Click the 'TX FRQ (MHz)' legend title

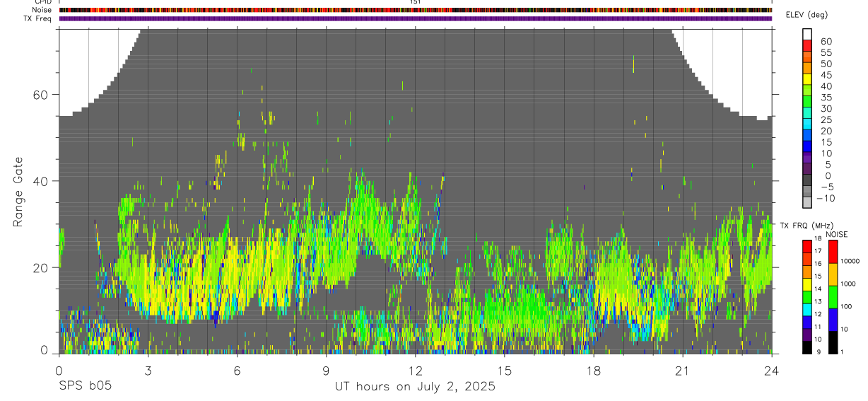[x=807, y=225]
